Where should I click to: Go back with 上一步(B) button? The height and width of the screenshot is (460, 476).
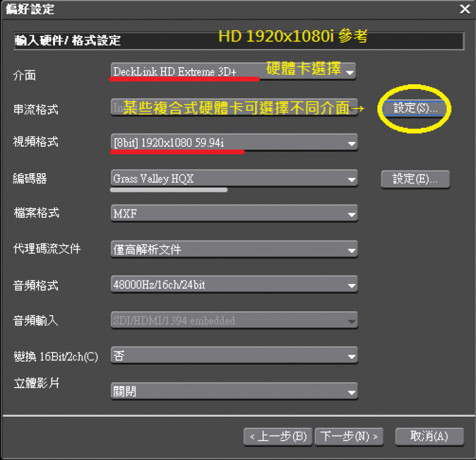click(277, 437)
